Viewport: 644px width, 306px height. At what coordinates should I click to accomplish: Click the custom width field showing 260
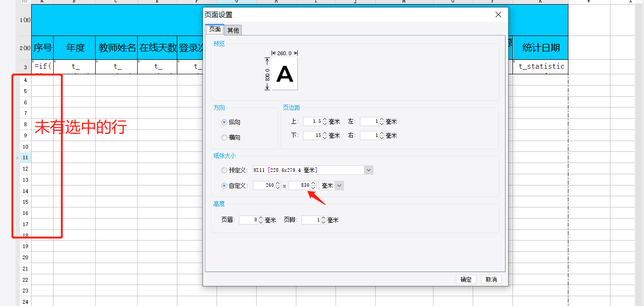[x=264, y=185]
